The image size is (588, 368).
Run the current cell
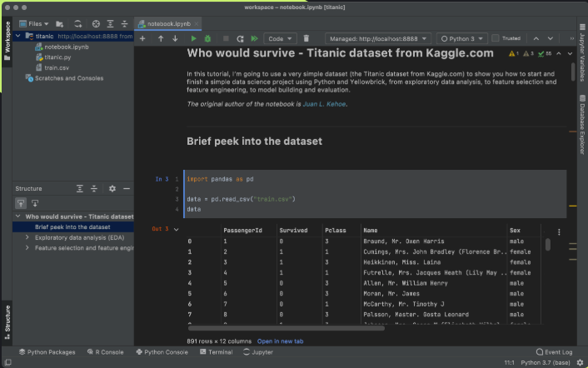pyautogui.click(x=193, y=38)
